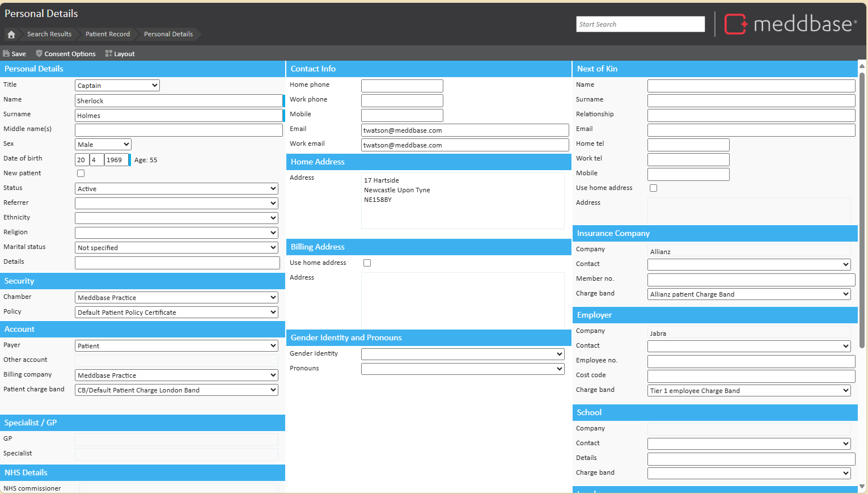Click the meddbase logo
Image resolution: width=868 pixels, height=494 pixels.
point(790,24)
